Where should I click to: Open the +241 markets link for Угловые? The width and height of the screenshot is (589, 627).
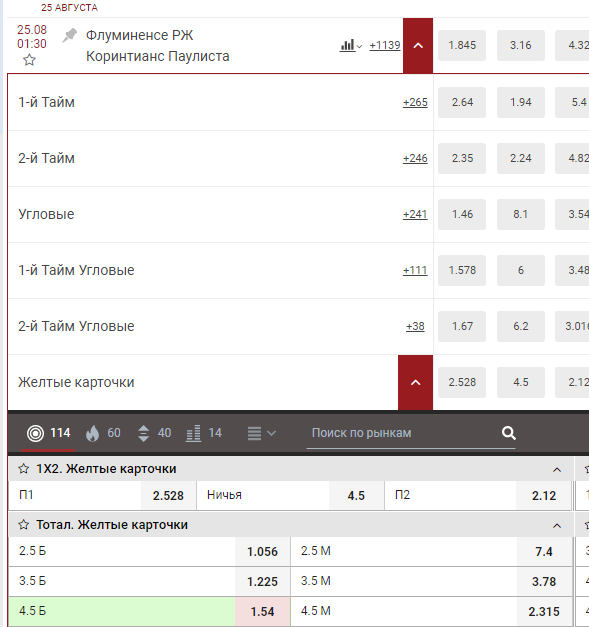click(415, 214)
